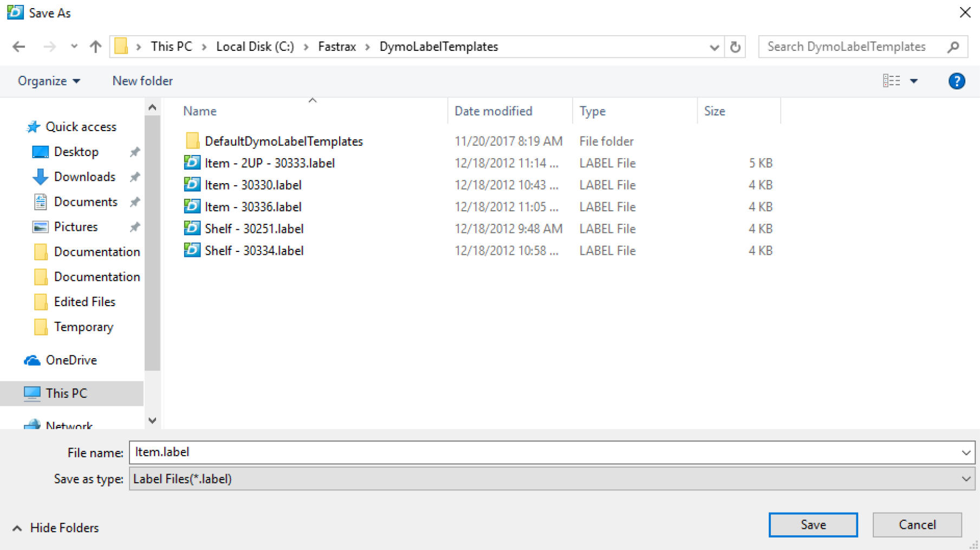The width and height of the screenshot is (980, 550).
Task: Collapse with Hide Folders
Action: pos(55,528)
